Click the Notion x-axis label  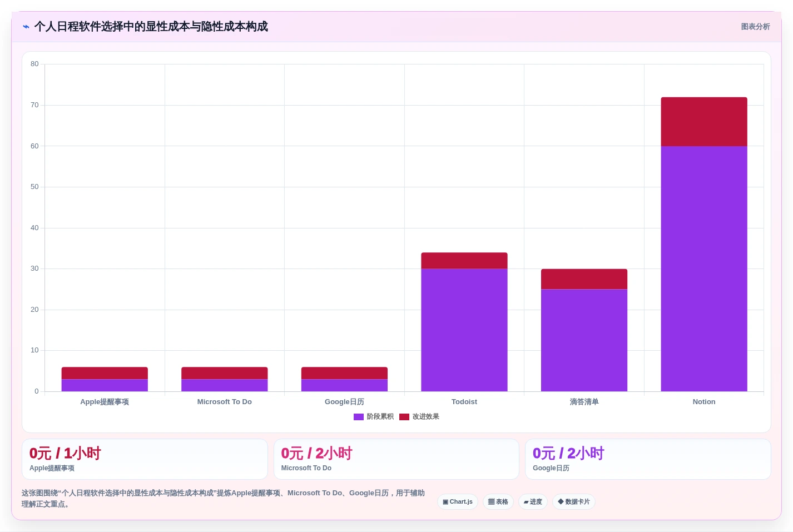pyautogui.click(x=704, y=402)
